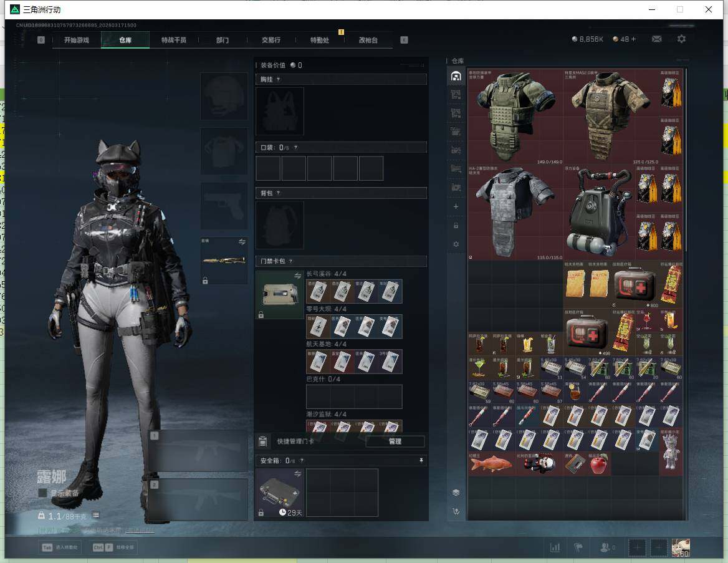Click the swap icon on the safe box
Screen dimensions: 728x563
[x=297, y=474]
